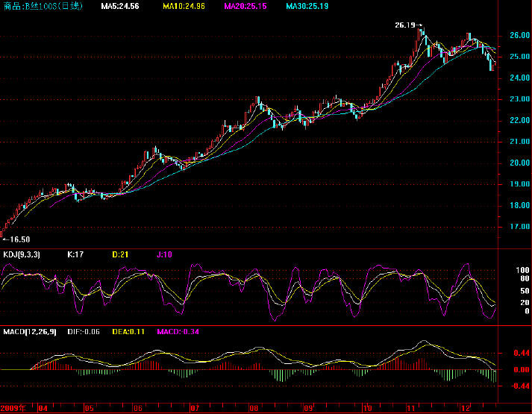Viewport: 532px width, 414px height.
Task: Click the MA5:24.56 moving average label
Action: (x=122, y=7)
